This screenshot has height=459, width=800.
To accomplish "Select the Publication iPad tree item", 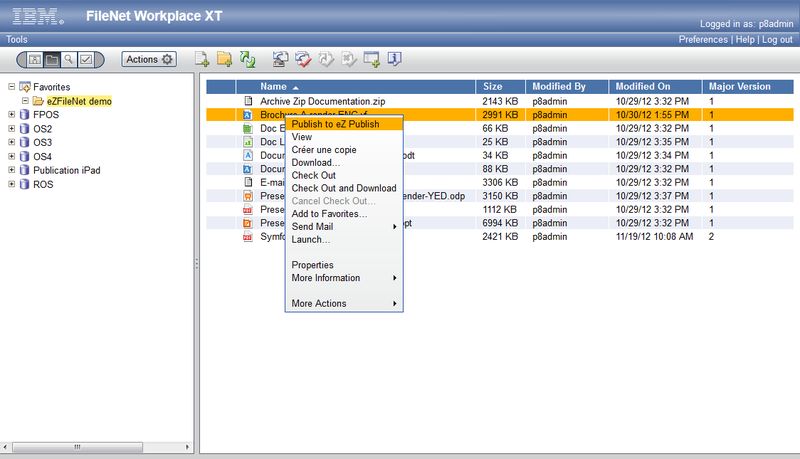I will [66, 170].
